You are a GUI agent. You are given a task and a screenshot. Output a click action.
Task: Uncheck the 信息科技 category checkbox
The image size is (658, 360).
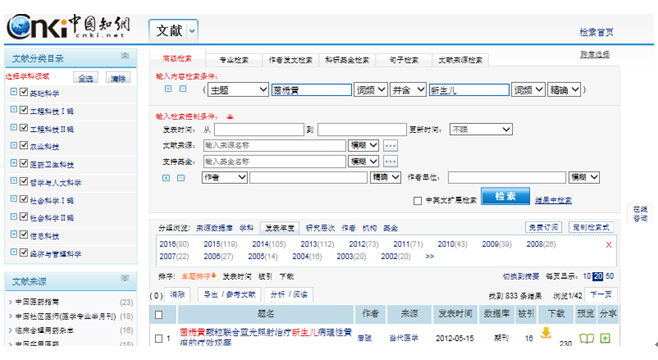(x=24, y=235)
